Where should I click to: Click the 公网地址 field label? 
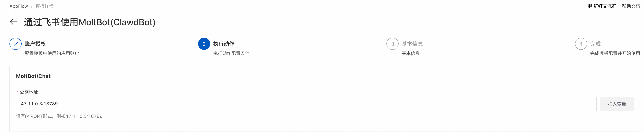click(29, 92)
